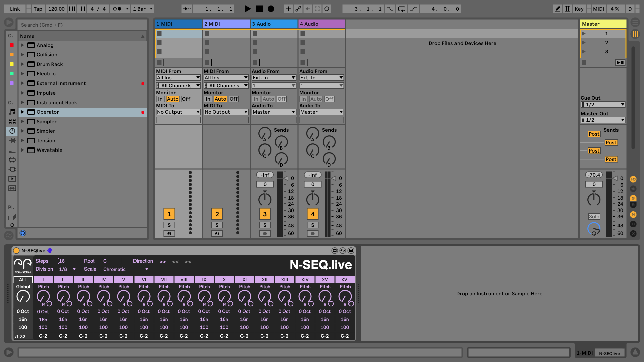Click the N-SEQlive device activator
This screenshot has height=362, width=644.
pyautogui.click(x=16, y=251)
